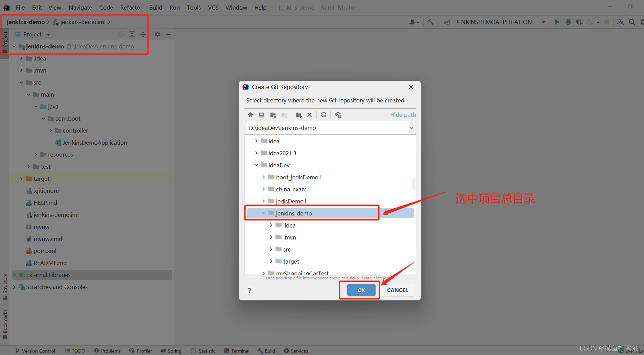The height and width of the screenshot is (355, 644).
Task: Click the Hide path link
Action: (x=403, y=115)
